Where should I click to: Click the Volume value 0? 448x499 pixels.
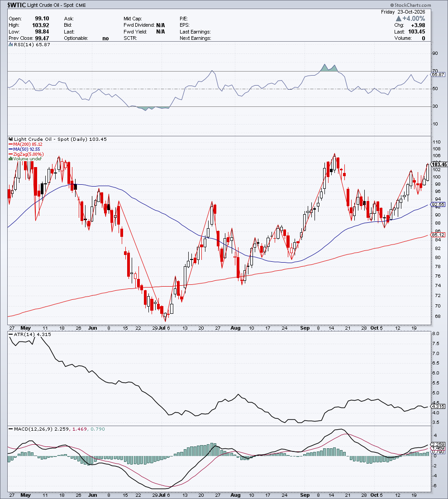[424, 38]
